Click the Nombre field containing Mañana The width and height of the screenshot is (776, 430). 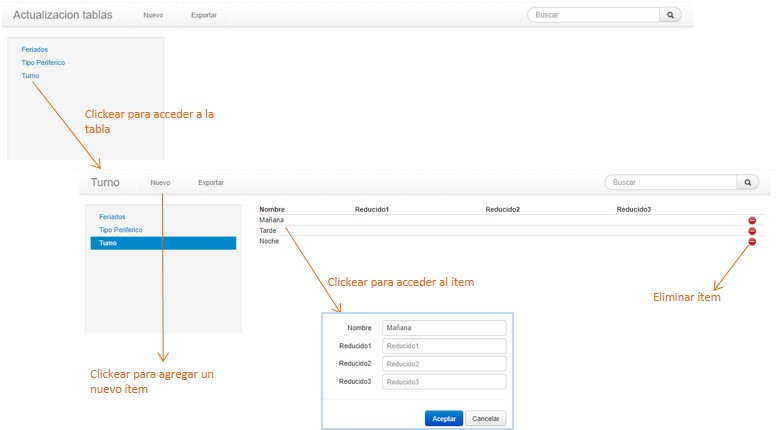click(x=443, y=328)
